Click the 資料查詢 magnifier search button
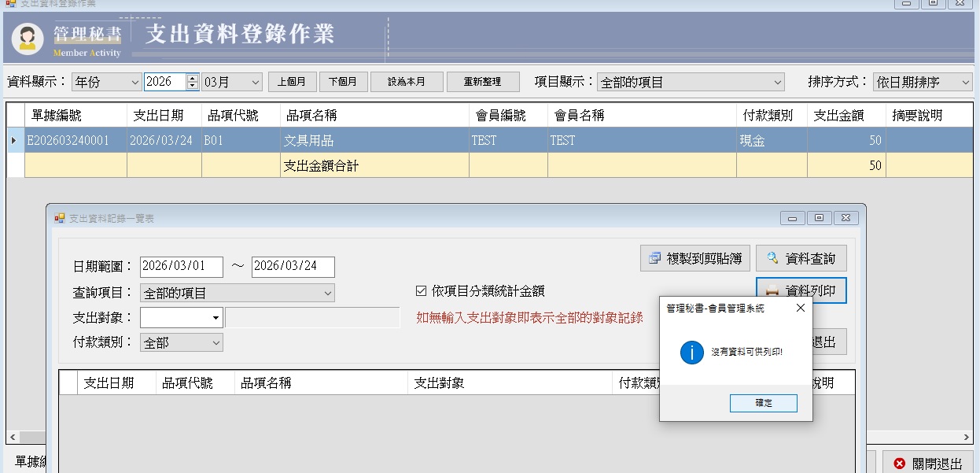 [801, 258]
